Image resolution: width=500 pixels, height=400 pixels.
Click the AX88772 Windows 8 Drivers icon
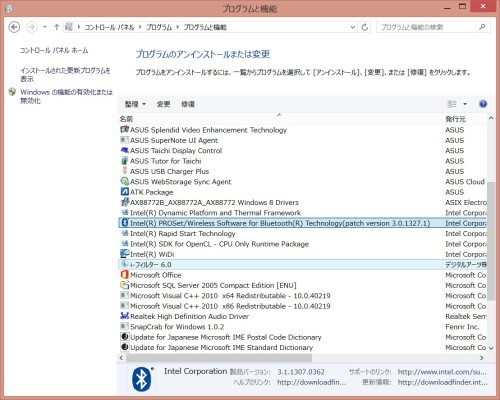click(124, 202)
